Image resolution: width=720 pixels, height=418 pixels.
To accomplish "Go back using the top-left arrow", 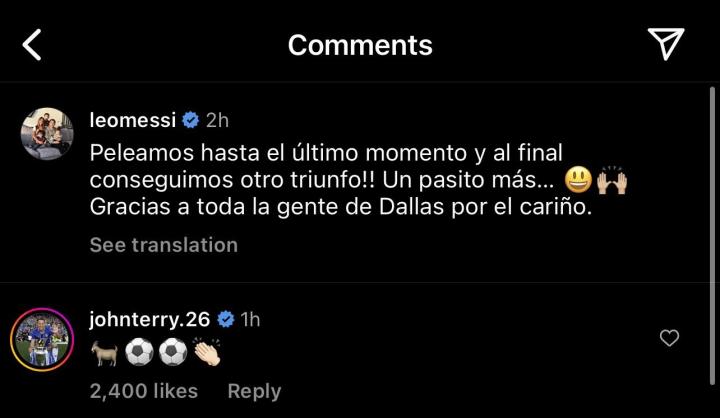I will [33, 45].
